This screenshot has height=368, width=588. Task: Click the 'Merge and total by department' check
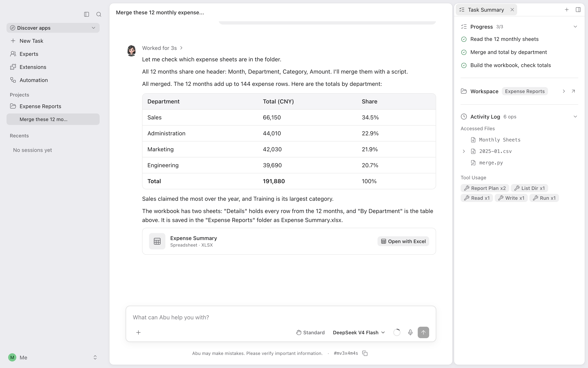(464, 52)
